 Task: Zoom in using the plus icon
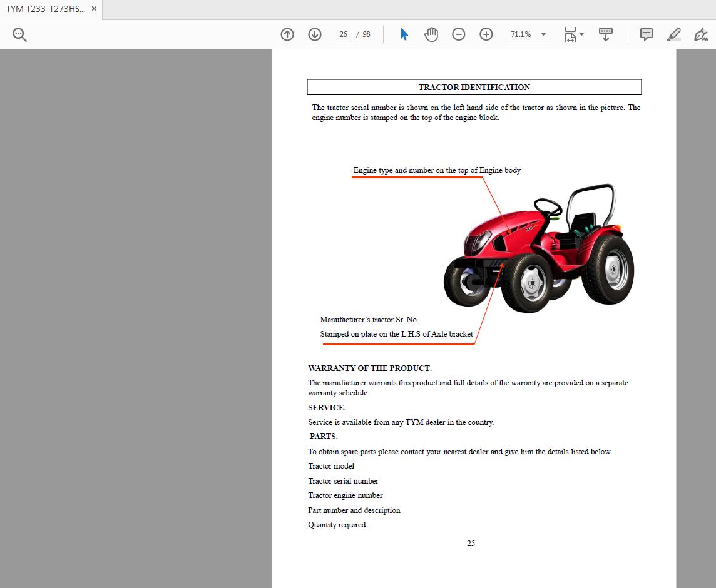coord(486,34)
